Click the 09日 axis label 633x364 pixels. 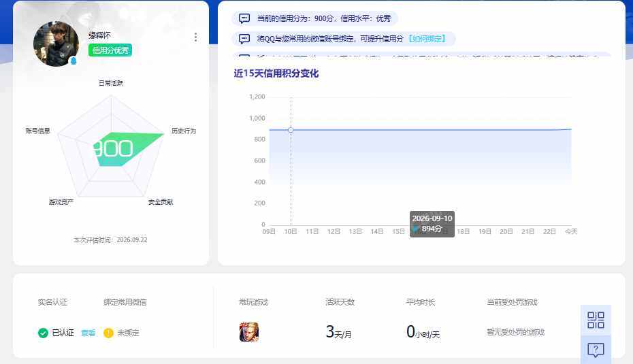(x=269, y=231)
